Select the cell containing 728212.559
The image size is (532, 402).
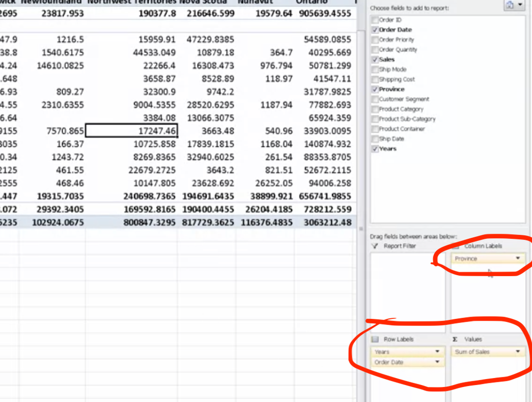click(324, 210)
